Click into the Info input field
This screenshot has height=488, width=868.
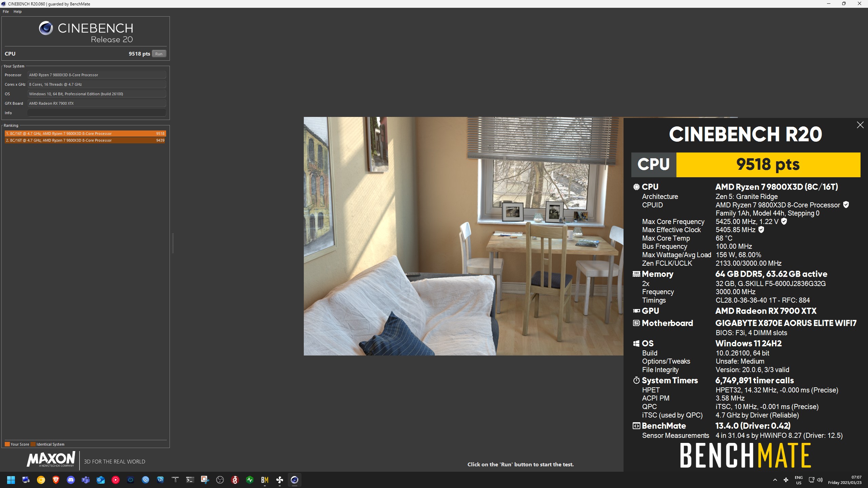97,113
